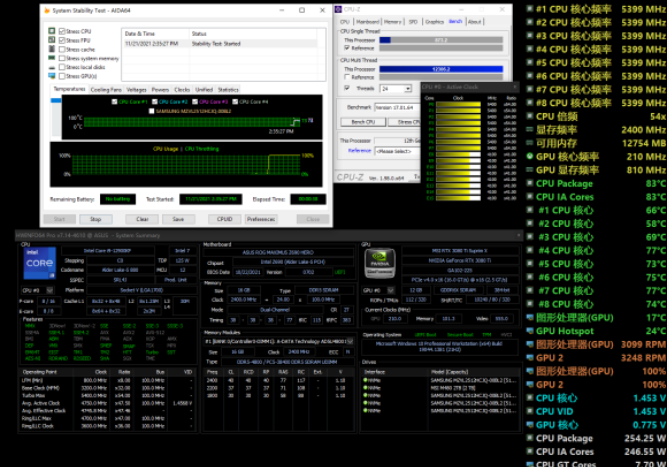Click the icon beside CPU 倍频 sensor row
669x467 pixels.
[530, 116]
